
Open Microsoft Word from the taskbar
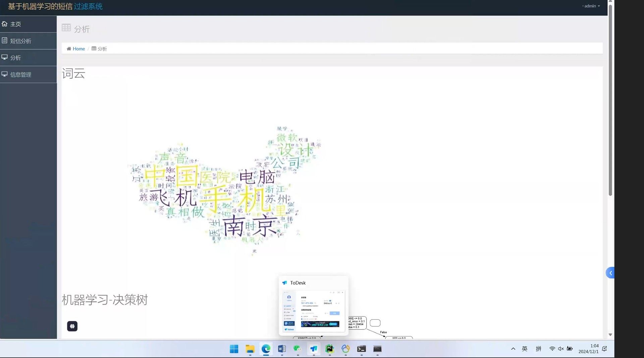tap(282, 349)
